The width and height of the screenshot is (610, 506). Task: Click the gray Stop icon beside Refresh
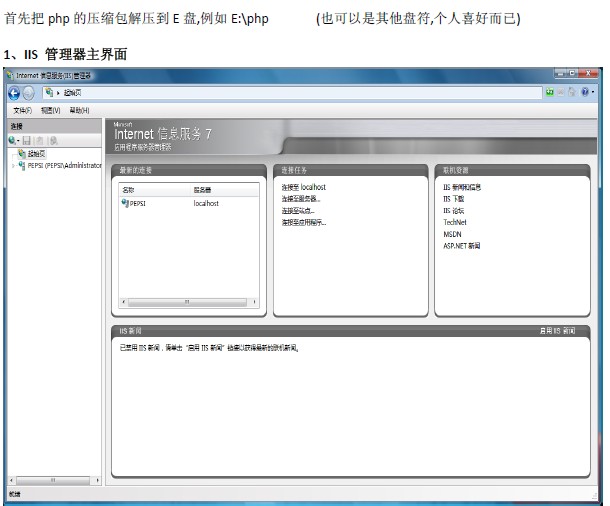(561, 92)
